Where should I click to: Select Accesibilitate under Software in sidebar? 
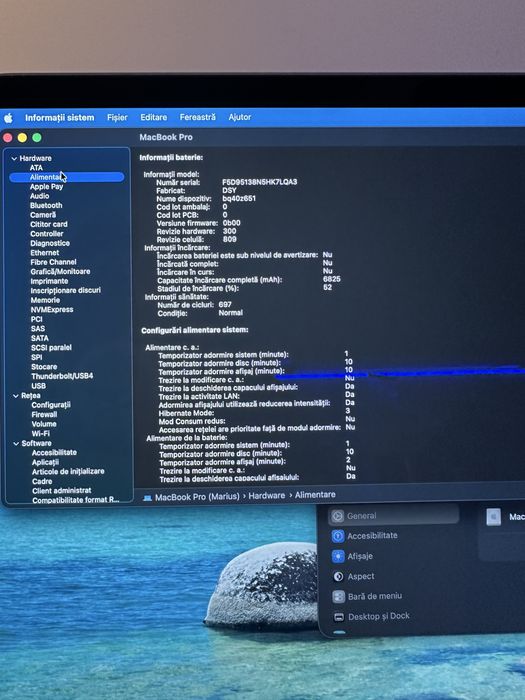[54, 453]
